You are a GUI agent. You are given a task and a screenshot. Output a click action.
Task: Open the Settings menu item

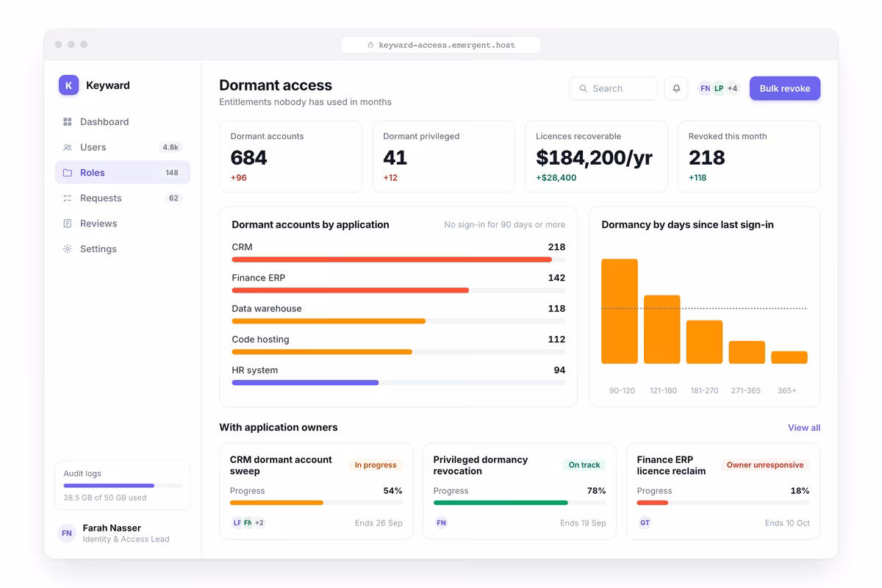(x=123, y=249)
